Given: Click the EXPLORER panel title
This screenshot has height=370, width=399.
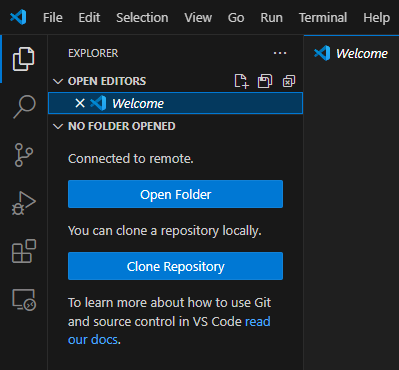Looking at the screenshot, I should [93, 53].
